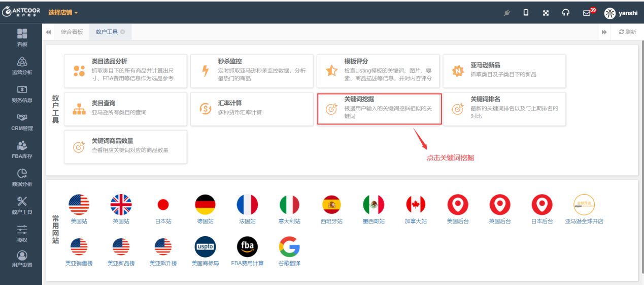Open the 关键词挖掘 tool card
Screen dimensions: 644x285
pyautogui.click(x=379, y=109)
